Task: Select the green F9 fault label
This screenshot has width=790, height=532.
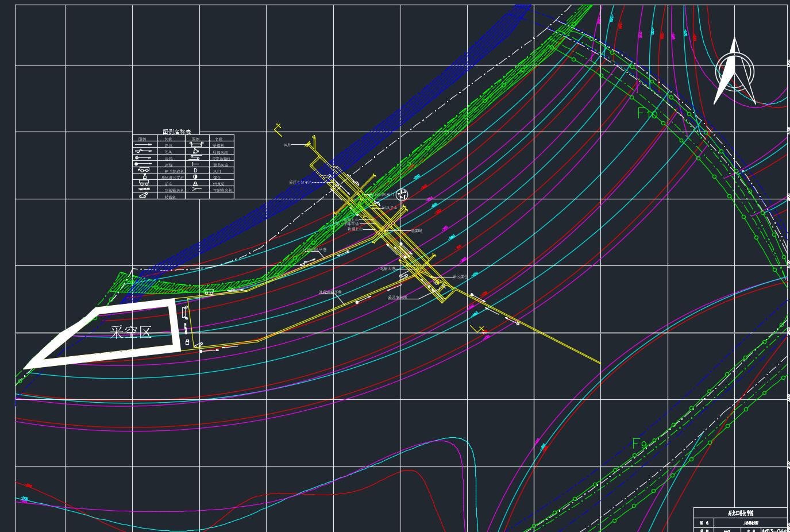Action: pos(639,444)
